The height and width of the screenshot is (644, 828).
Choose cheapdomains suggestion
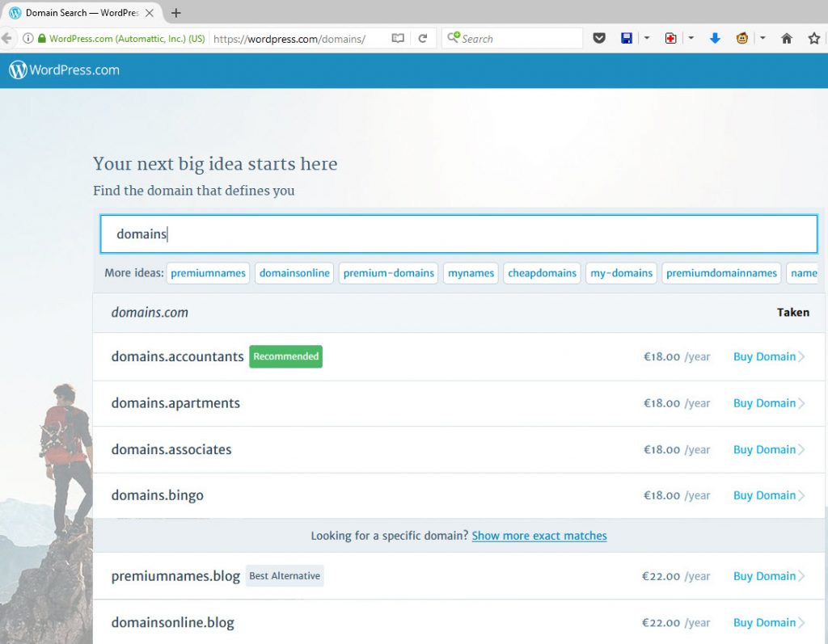pos(542,273)
